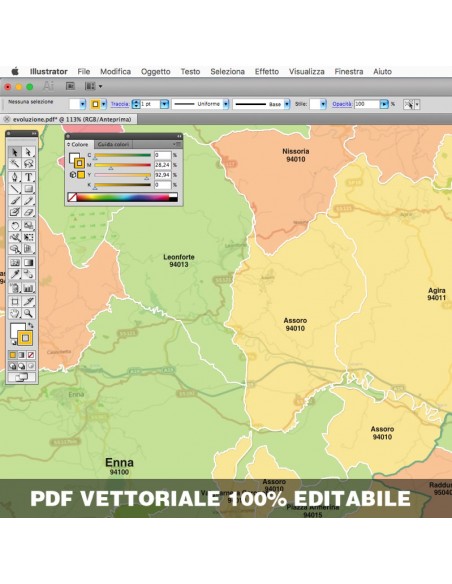Screen dimensions: 452x584
Task: Choose the Rotate tool
Action: [15, 225]
